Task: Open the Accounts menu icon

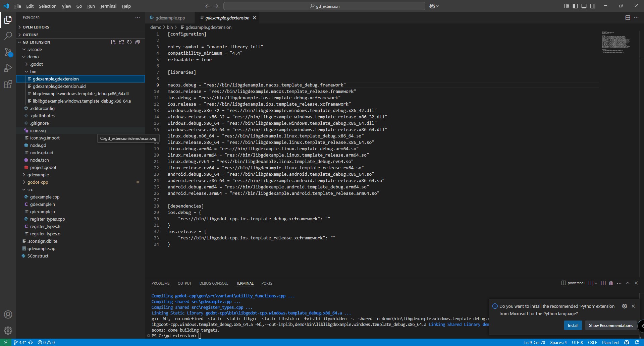Action: click(8, 314)
